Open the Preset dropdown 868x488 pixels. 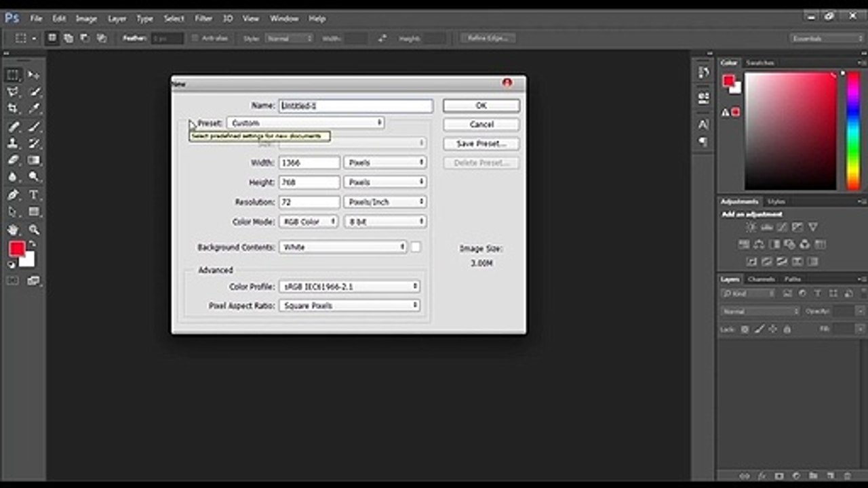(306, 123)
